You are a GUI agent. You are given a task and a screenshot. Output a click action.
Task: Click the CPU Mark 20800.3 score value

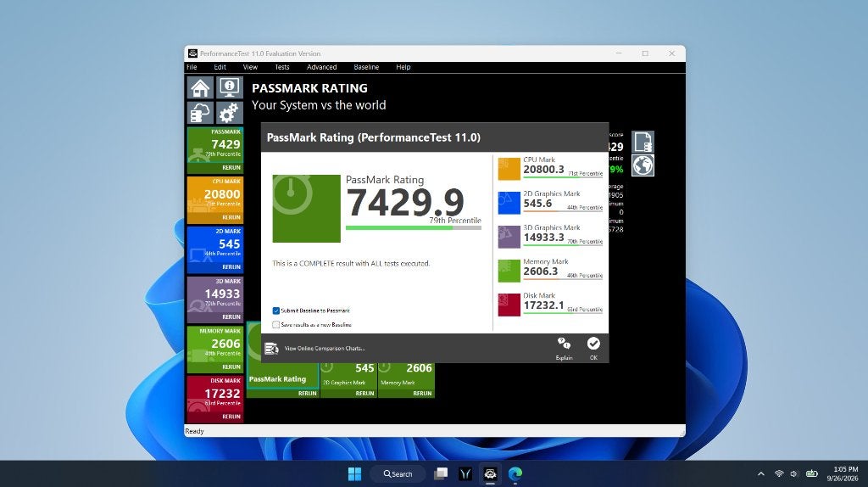tap(543, 170)
